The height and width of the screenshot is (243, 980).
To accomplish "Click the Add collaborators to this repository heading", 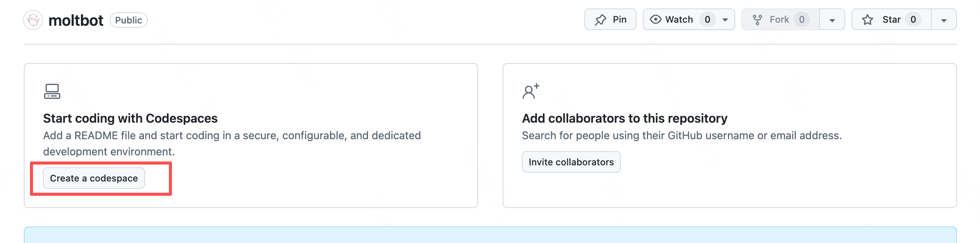I will [x=624, y=118].
